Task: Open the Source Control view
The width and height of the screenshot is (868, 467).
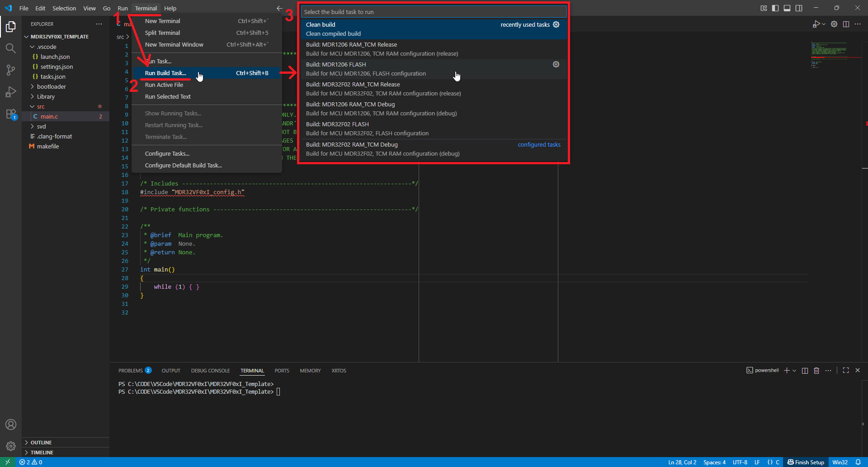Action: tap(11, 70)
